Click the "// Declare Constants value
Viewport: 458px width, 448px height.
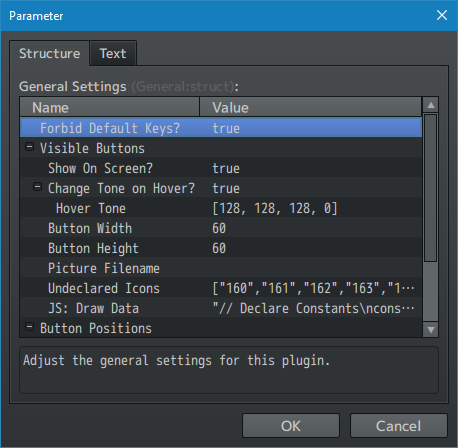pyautogui.click(x=313, y=308)
